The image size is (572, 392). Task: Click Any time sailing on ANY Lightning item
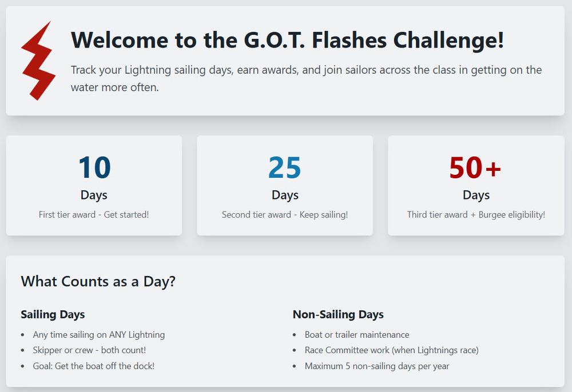click(x=99, y=335)
